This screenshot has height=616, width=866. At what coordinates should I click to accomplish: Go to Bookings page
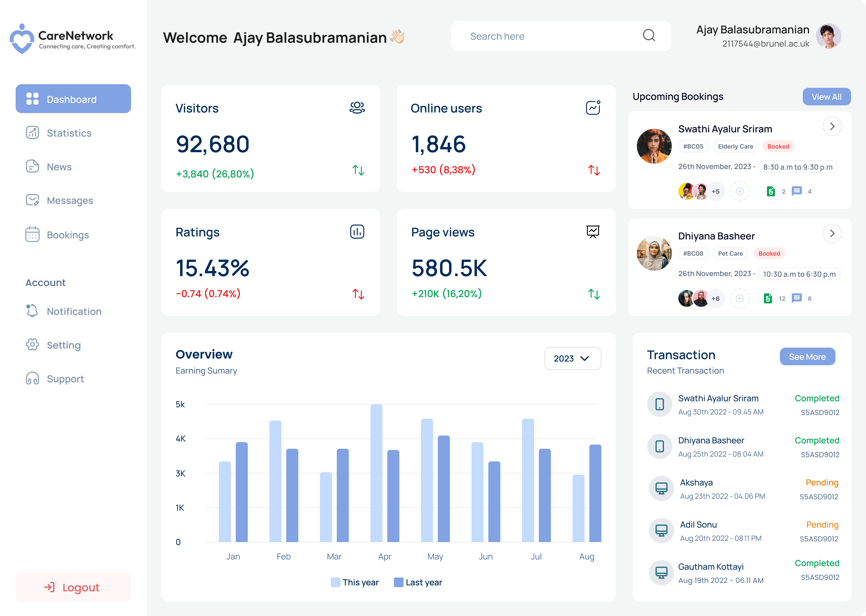tap(57, 235)
